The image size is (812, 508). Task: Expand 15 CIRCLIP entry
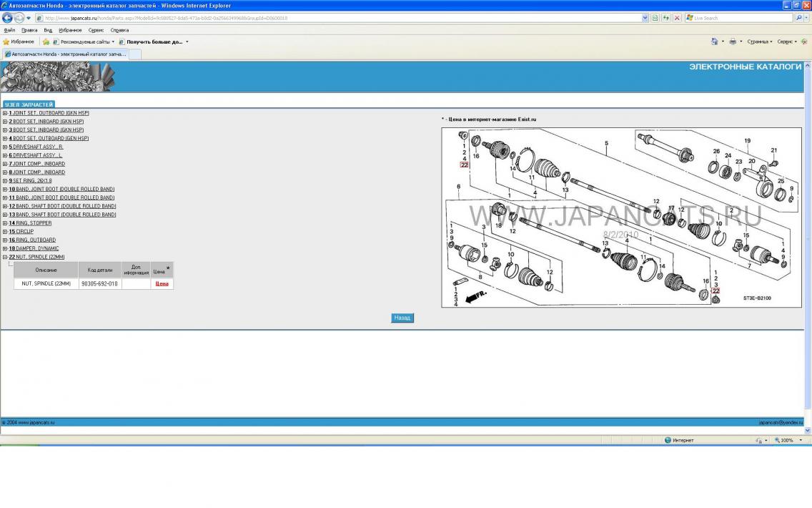(5, 232)
